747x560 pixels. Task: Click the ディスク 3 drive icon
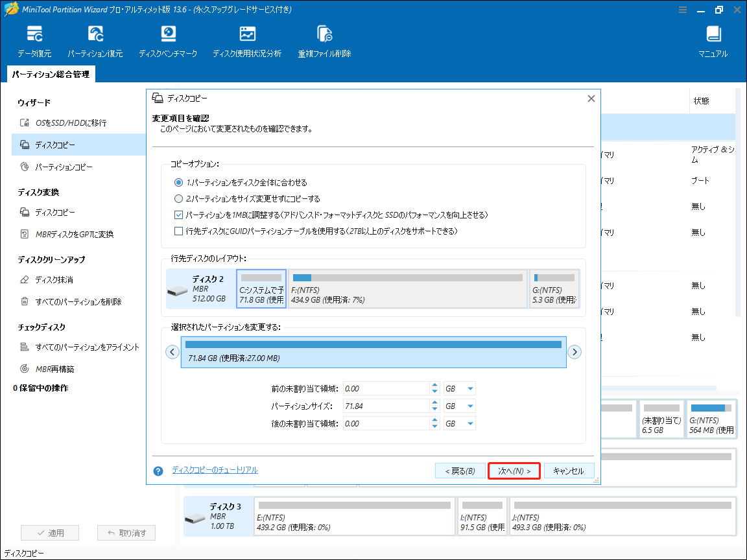pos(195,518)
